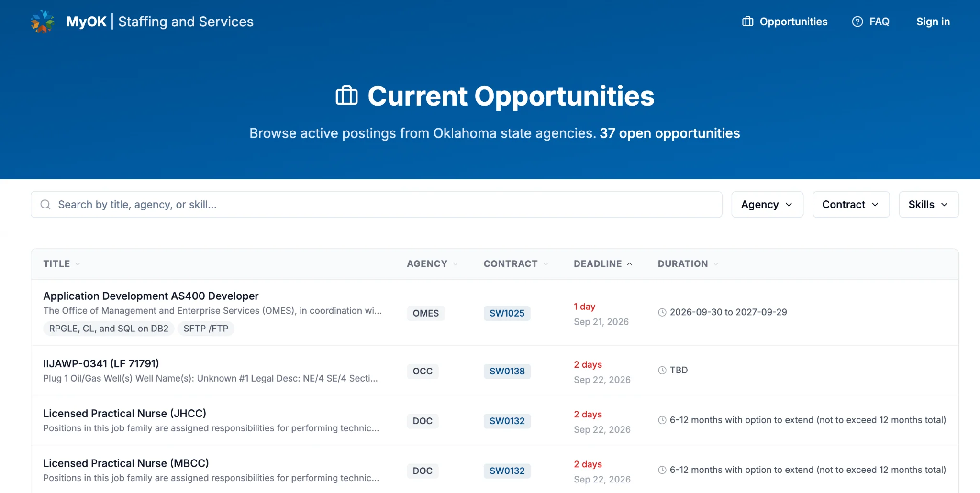
Task: Open the Opportunities navigation item
Action: [x=785, y=22]
